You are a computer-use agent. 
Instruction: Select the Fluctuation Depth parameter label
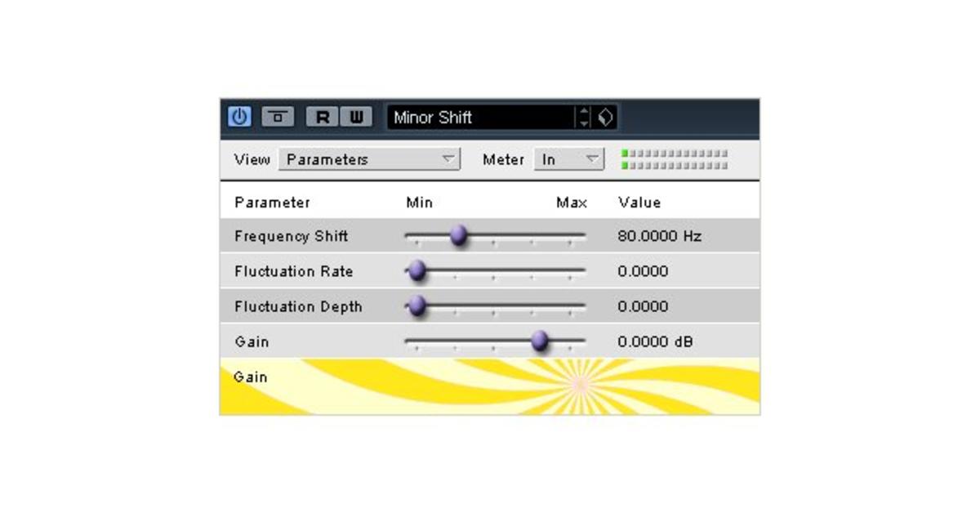pyautogui.click(x=298, y=306)
